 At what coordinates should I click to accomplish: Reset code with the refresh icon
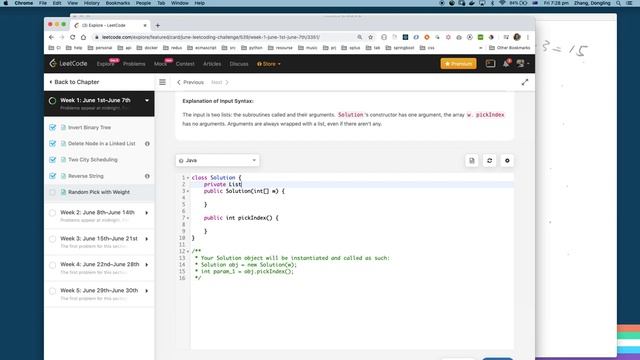(x=489, y=160)
